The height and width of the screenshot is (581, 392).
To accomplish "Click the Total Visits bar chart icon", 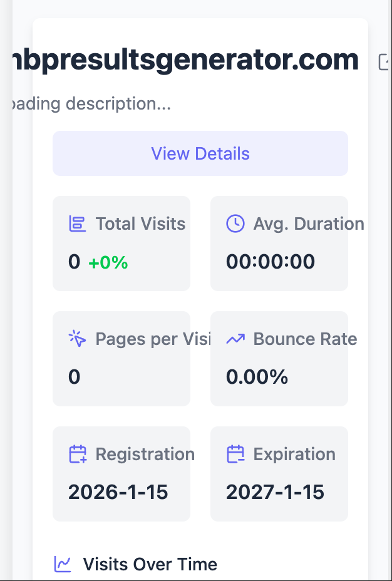I will click(x=78, y=224).
